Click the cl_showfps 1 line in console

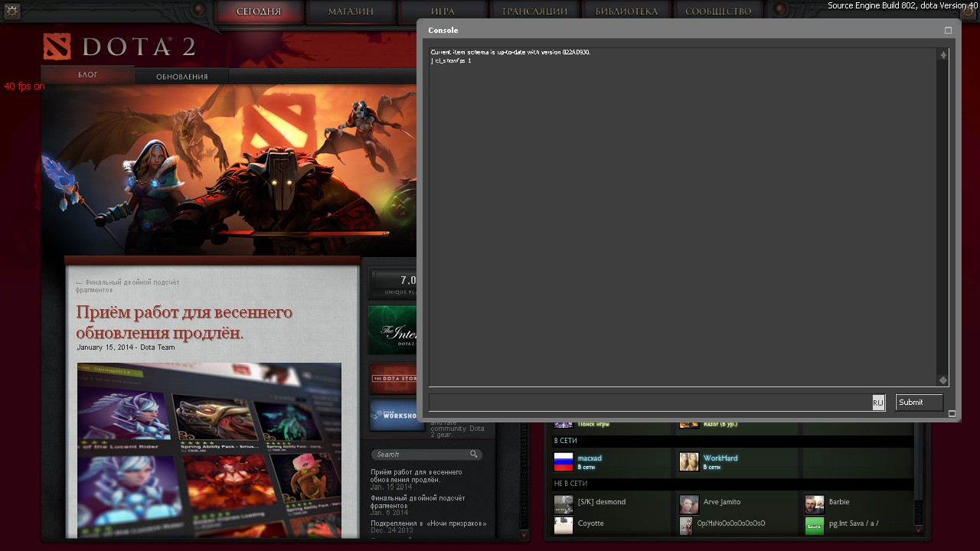click(x=451, y=60)
